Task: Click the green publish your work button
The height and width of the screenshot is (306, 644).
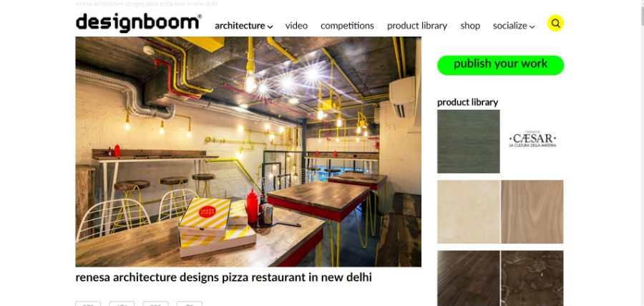Action: 500,65
